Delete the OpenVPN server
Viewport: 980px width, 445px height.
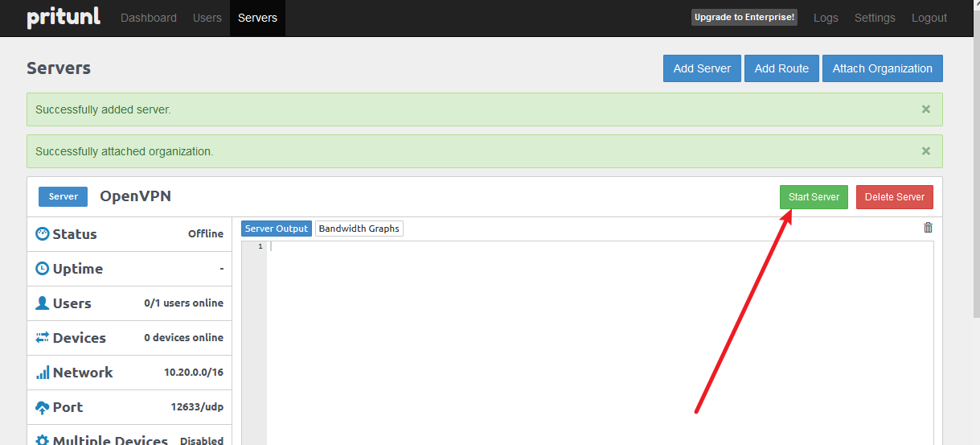[x=895, y=197]
